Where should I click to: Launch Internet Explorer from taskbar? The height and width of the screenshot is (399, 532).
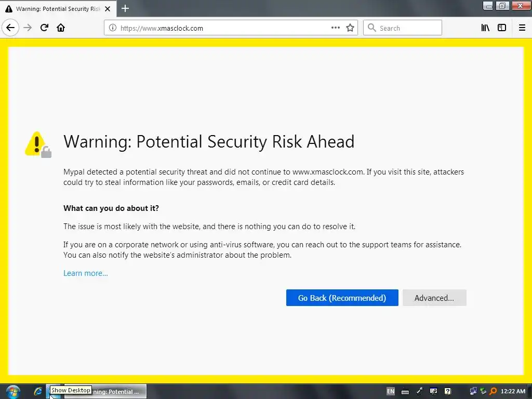click(38, 391)
